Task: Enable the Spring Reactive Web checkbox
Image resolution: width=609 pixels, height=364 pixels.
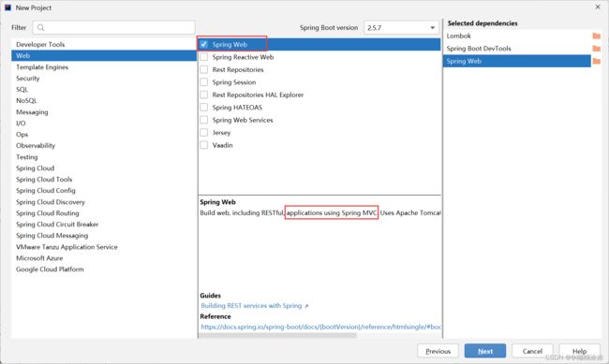Action: [x=204, y=57]
